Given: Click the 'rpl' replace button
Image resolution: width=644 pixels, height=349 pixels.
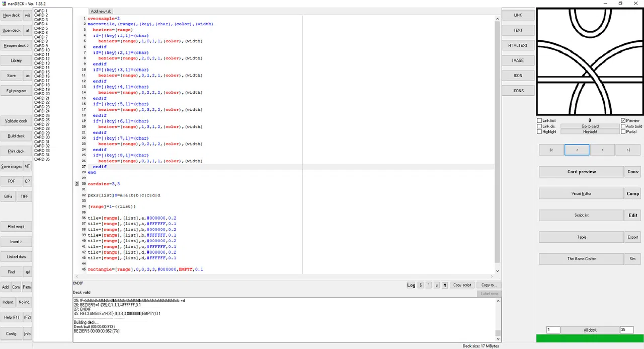Looking at the screenshot, I should pos(28,272).
